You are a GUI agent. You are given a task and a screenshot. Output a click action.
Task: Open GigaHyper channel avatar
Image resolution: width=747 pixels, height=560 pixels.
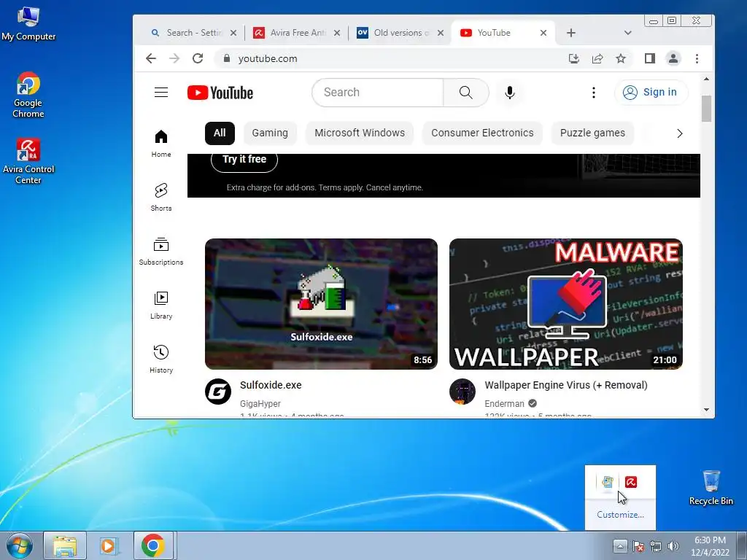218,392
